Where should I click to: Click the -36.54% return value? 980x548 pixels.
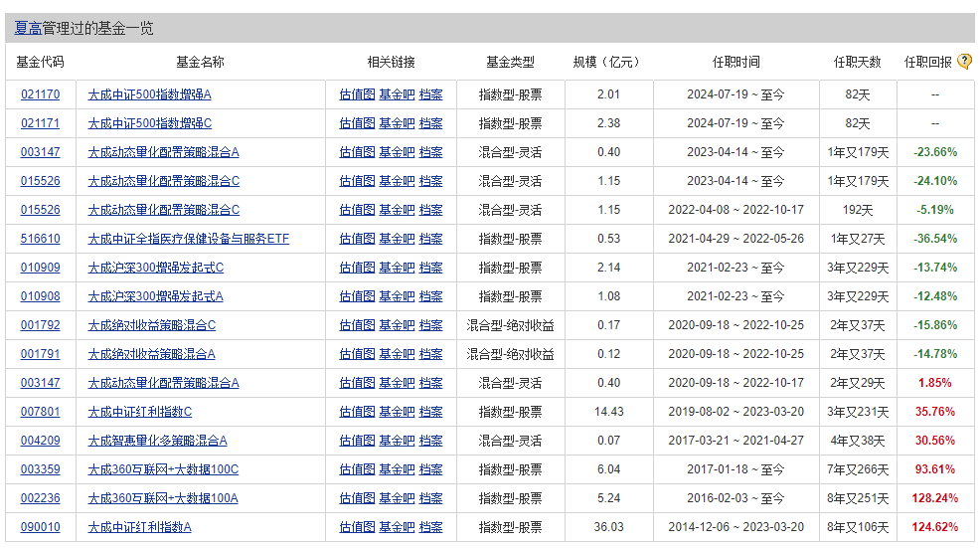[935, 239]
